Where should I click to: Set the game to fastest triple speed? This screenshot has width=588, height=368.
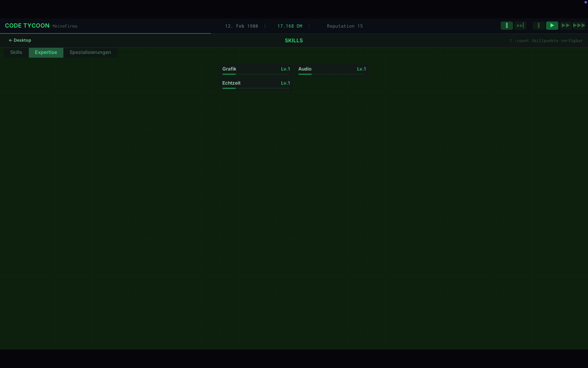(579, 26)
